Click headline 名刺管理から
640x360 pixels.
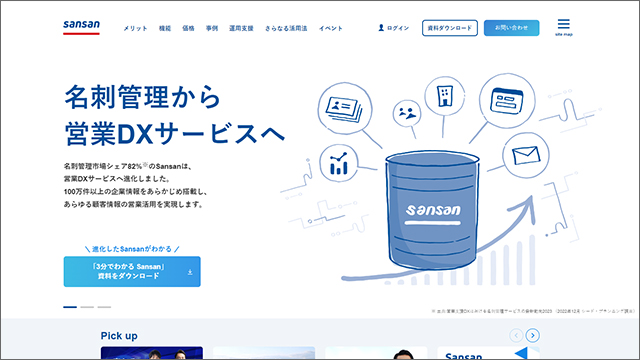142,97
